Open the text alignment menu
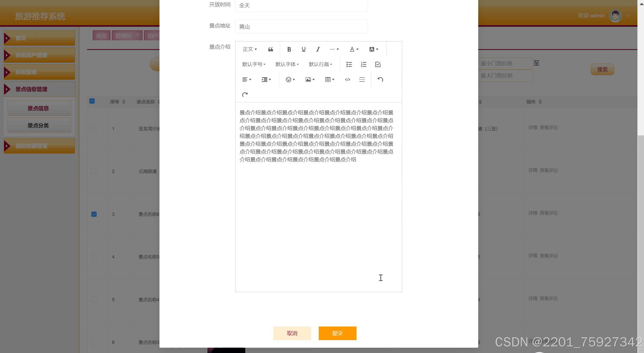The height and width of the screenshot is (353, 644). click(247, 80)
